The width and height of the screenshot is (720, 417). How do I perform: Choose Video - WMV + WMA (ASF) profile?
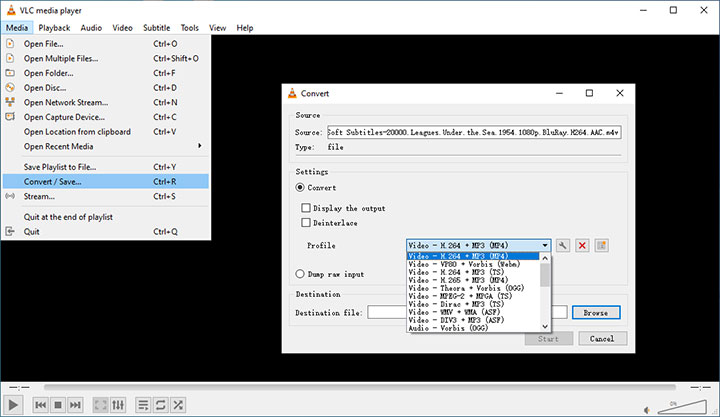473,312
